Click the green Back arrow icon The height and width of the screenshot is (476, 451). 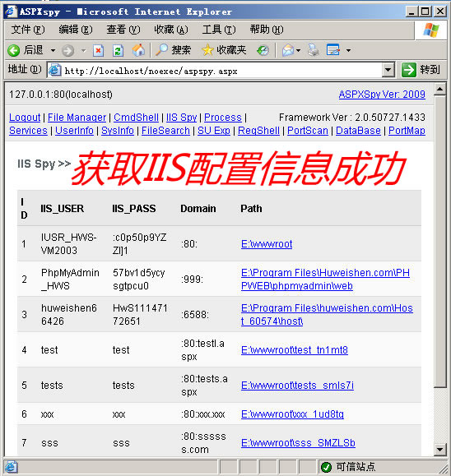pyautogui.click(x=14, y=51)
